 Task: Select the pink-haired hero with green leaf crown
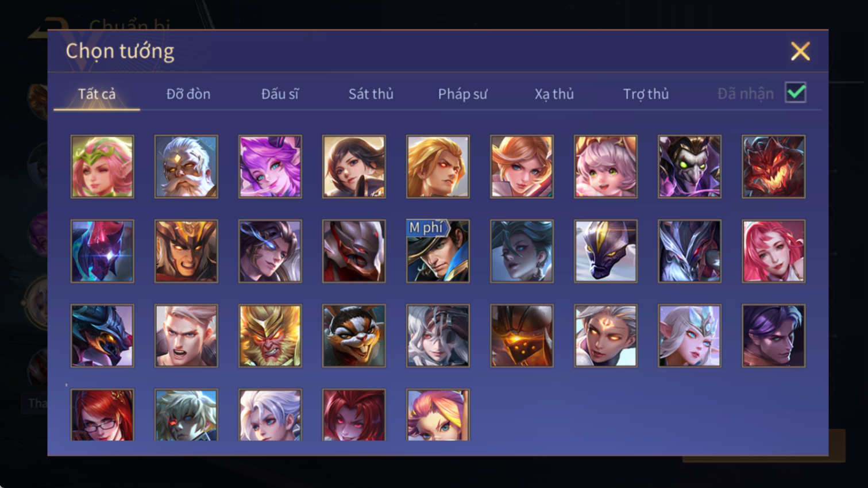[x=102, y=167]
